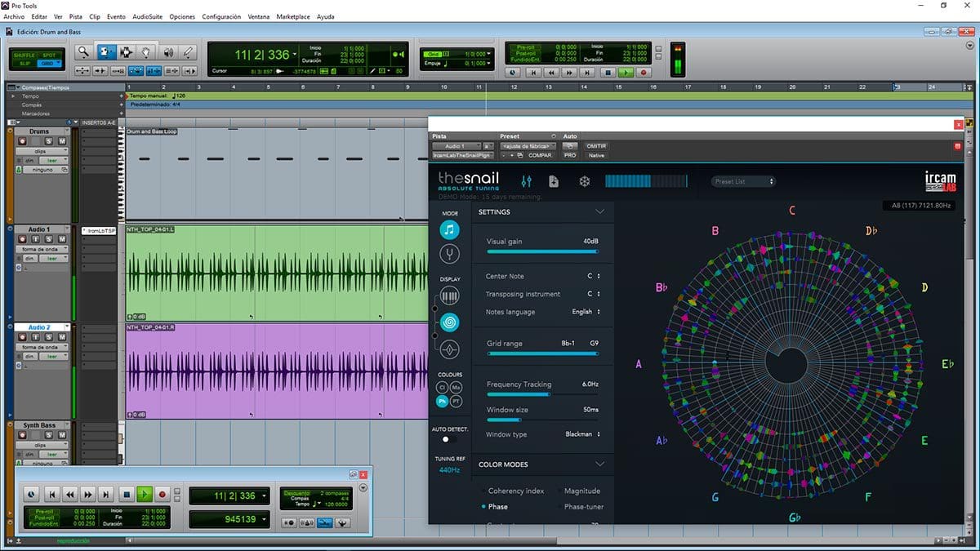
Task: Rewind in the floating Transport window
Action: click(x=70, y=494)
